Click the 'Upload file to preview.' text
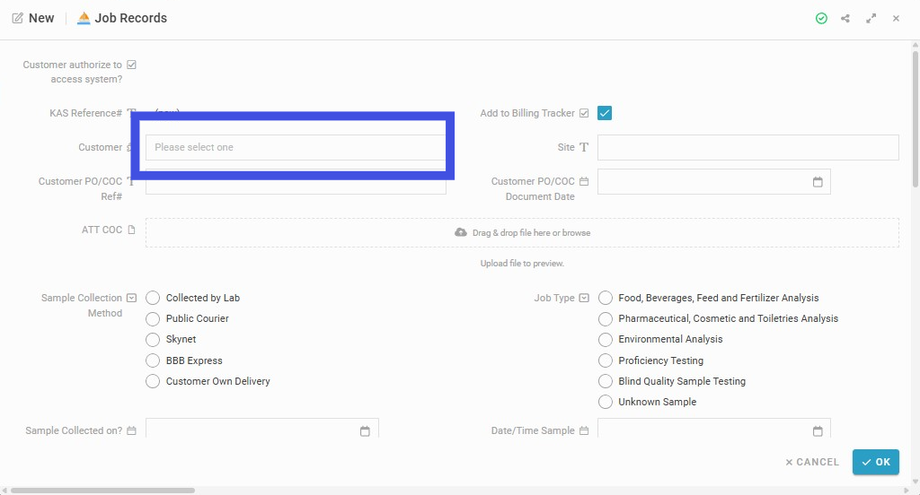 point(522,263)
